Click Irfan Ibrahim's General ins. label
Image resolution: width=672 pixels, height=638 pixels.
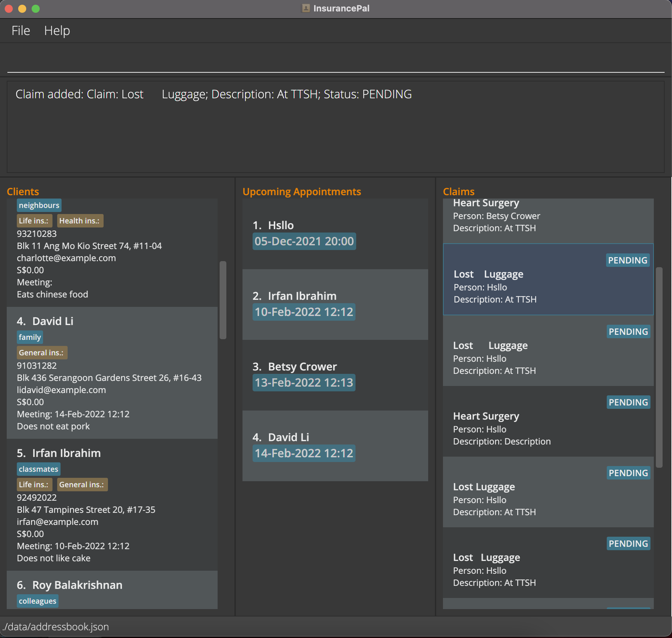(82, 485)
